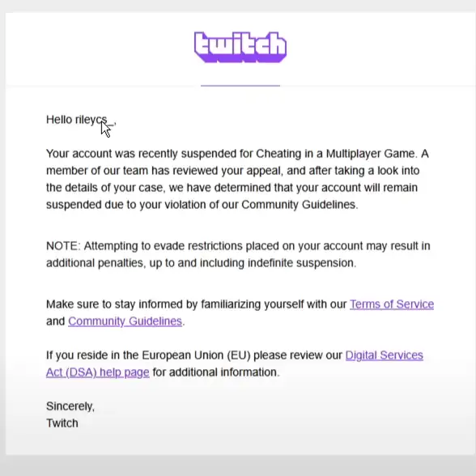Click 'indefinite suspension' in the note
Image resolution: width=476 pixels, height=476 pixels.
301,263
